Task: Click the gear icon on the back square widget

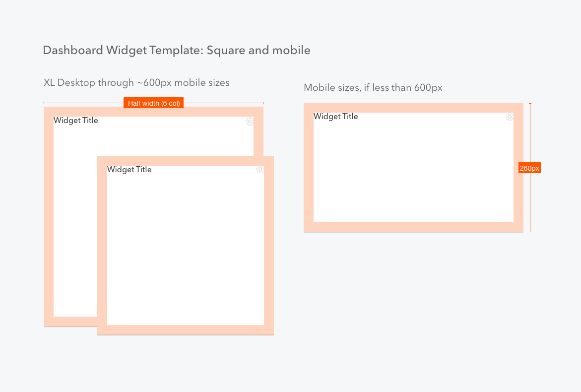Action: coord(250,121)
